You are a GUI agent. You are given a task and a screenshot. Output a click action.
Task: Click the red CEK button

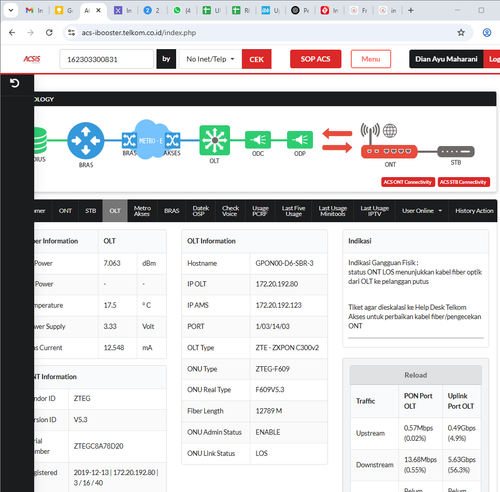pyautogui.click(x=257, y=59)
